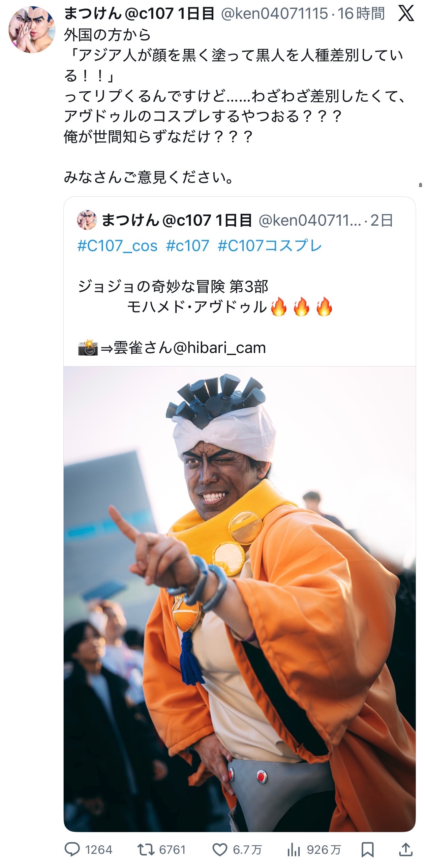Open the #c107 hashtag
425x868 pixels.
188,246
